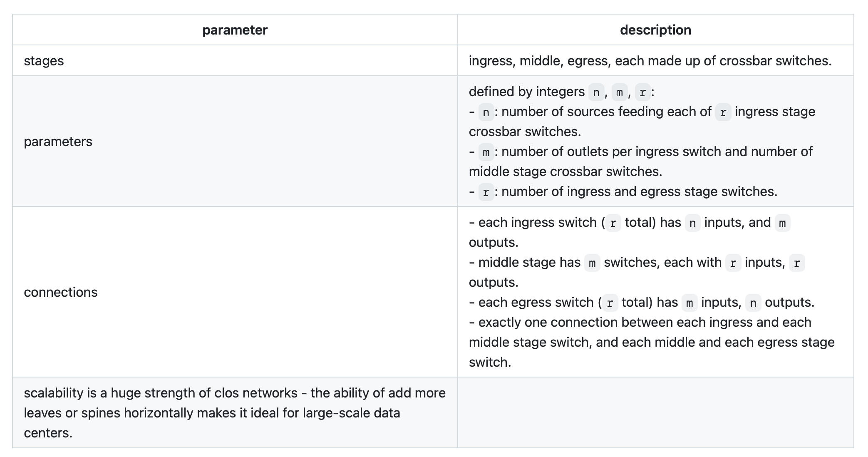Click the code 'm' beginning the outlets bullet

[486, 152]
